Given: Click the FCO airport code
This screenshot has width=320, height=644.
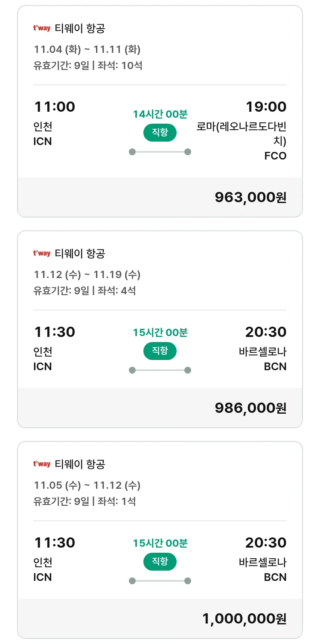Looking at the screenshot, I should tap(275, 156).
